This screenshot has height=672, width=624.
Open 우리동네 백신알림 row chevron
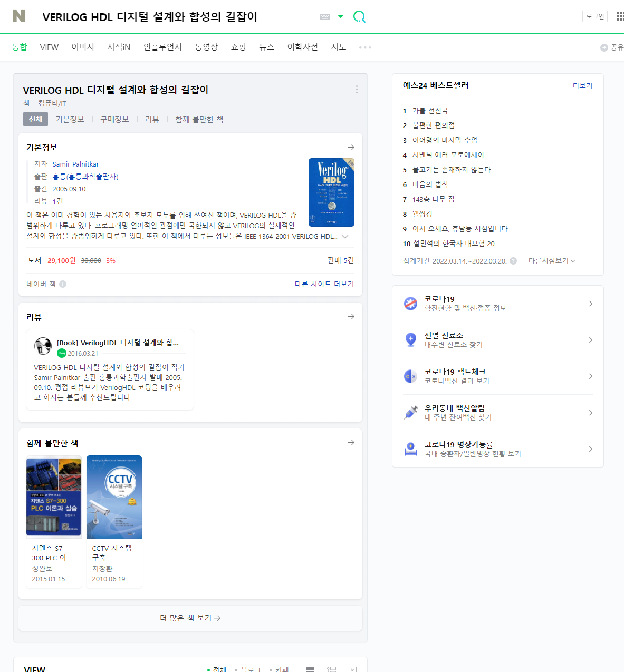point(591,413)
